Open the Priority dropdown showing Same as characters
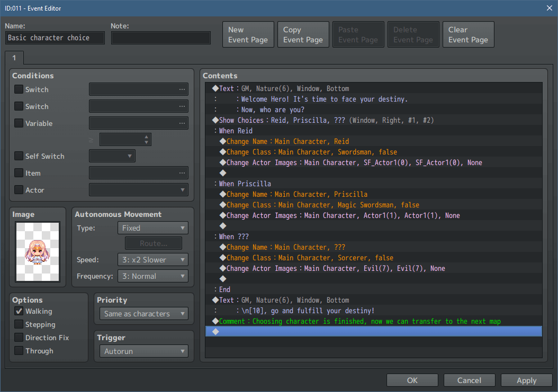This screenshot has width=558, height=392. [143, 313]
